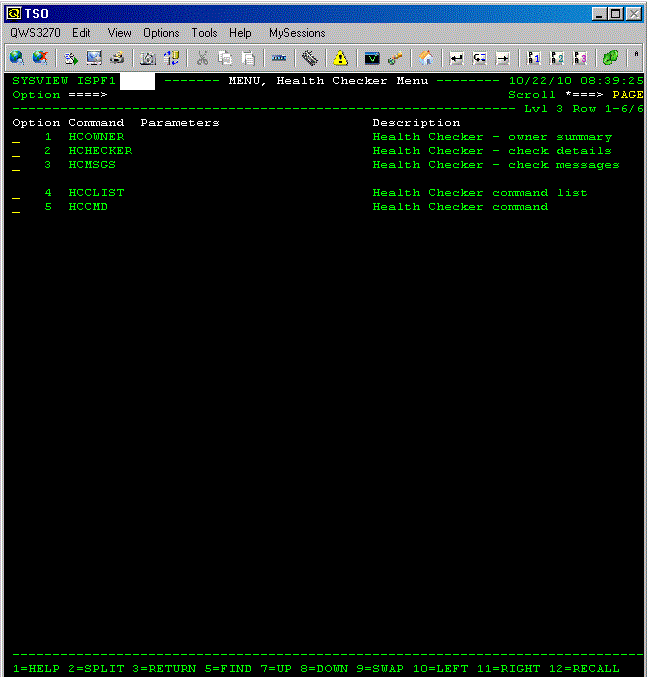Click the scissors cut icon
Screen dimensions: 647x677
(202, 58)
